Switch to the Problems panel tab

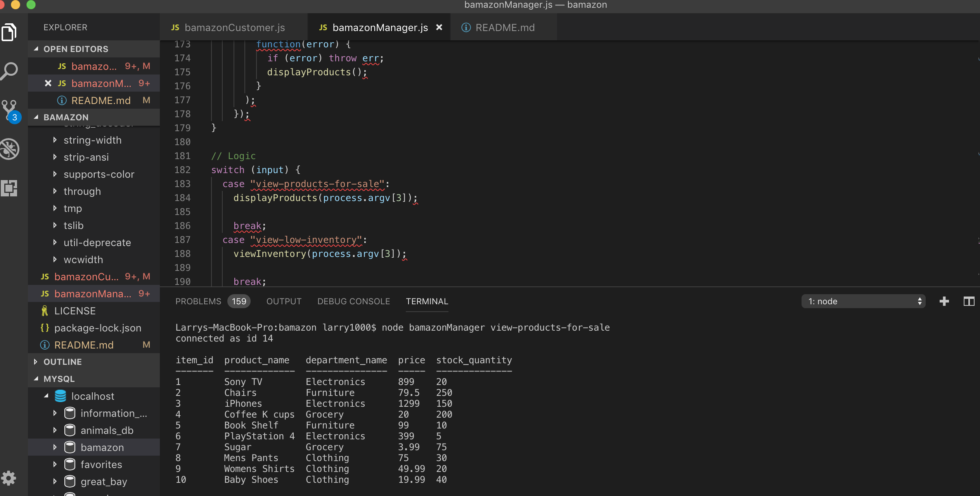pos(198,301)
